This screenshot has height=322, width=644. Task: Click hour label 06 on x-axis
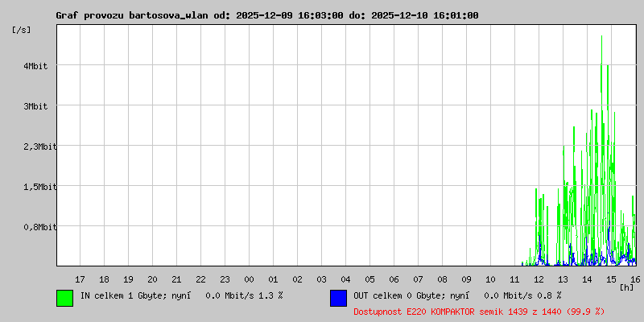394,279
